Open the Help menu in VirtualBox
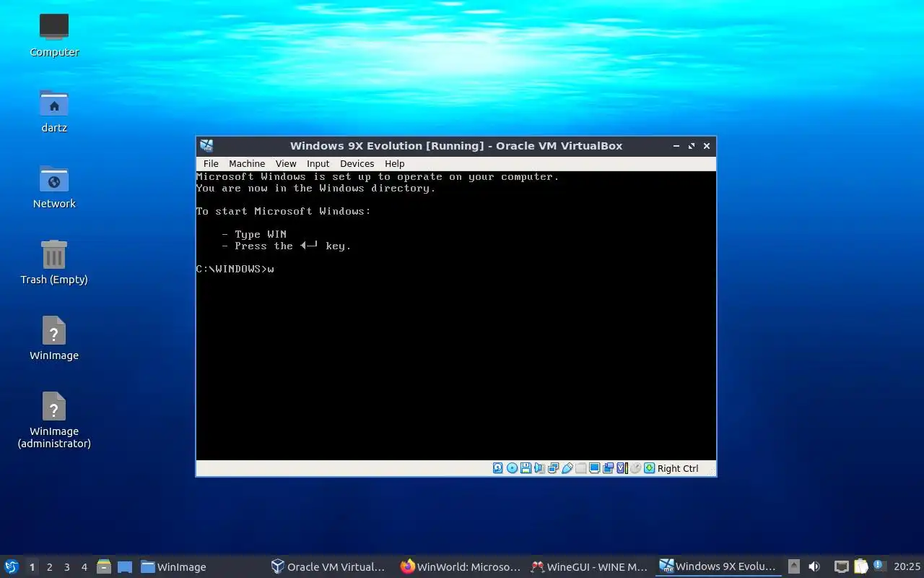The image size is (924, 578). point(394,163)
